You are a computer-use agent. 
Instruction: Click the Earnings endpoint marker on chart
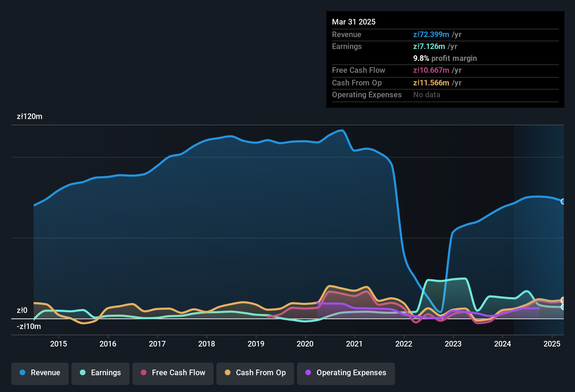click(563, 307)
